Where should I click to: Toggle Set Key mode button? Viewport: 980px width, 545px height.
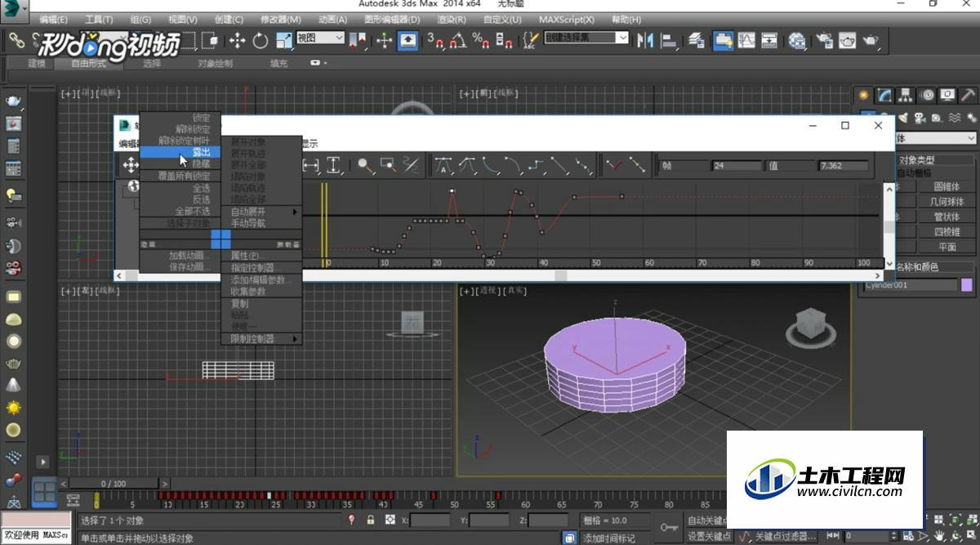pos(707,536)
